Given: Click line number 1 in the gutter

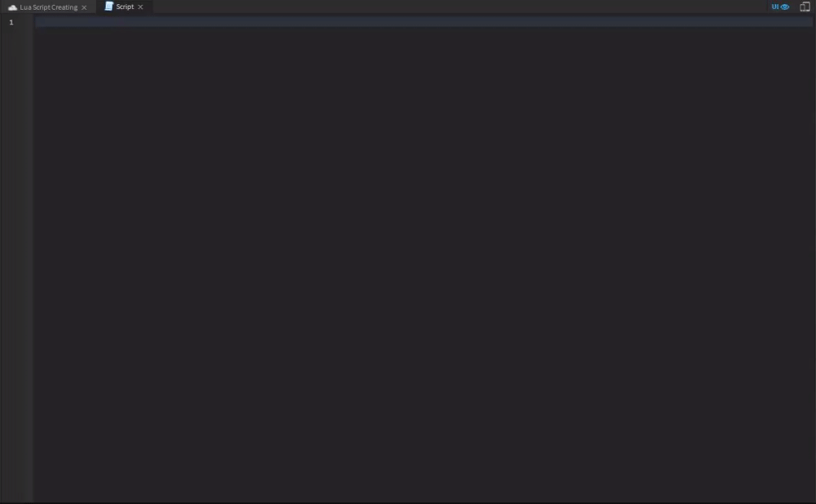Looking at the screenshot, I should (11, 22).
